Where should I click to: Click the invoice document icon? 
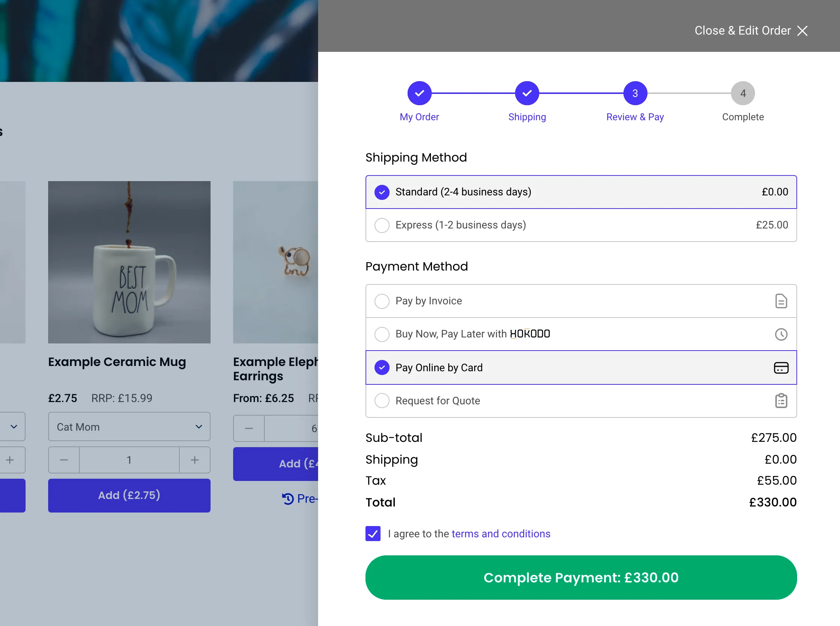tap(781, 301)
